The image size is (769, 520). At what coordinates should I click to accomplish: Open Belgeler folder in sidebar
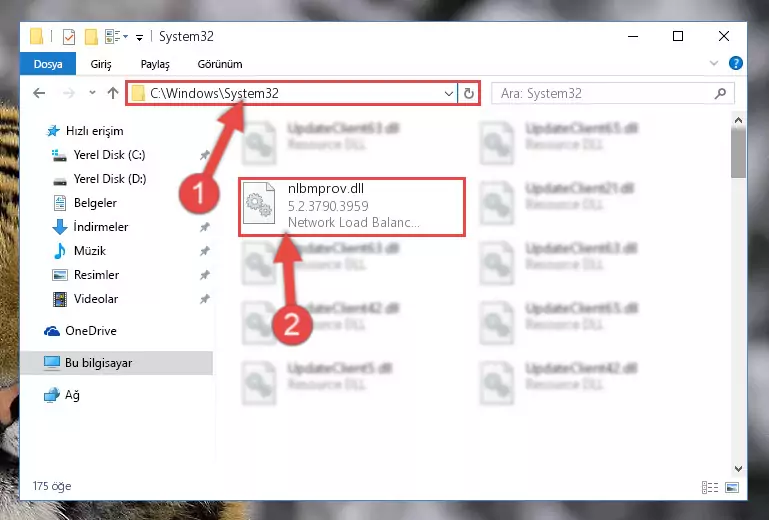[95, 203]
